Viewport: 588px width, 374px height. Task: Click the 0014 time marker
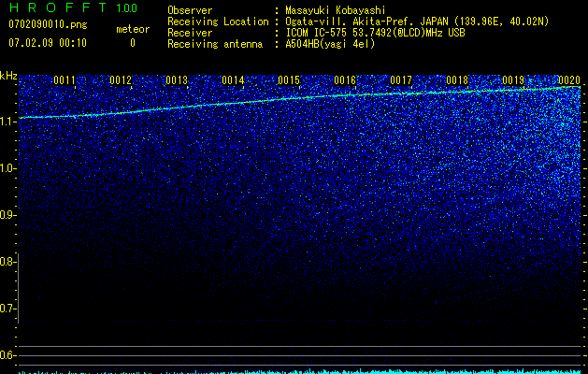pos(233,80)
